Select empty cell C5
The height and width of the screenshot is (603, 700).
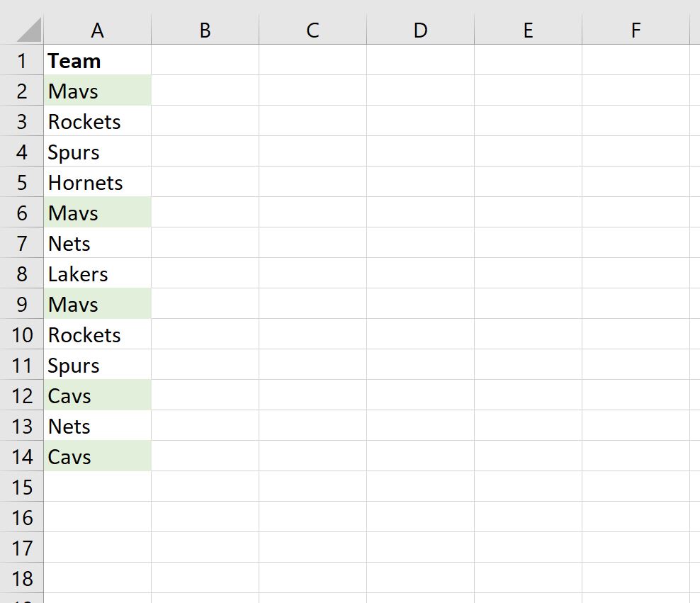point(312,182)
